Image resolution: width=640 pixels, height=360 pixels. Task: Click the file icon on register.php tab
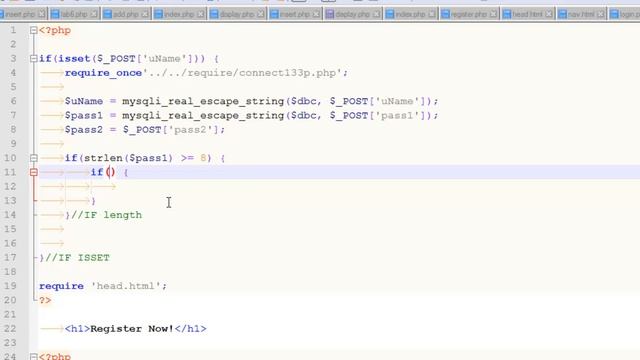click(x=446, y=14)
